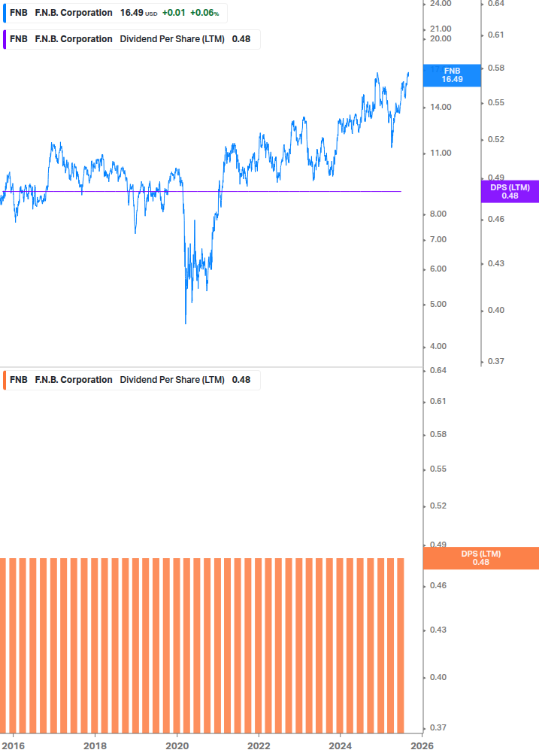Image resolution: width=539 pixels, height=756 pixels.
Task: Click the purple Dividend Per Share legend color bar
Action: pyautogui.click(x=4, y=39)
